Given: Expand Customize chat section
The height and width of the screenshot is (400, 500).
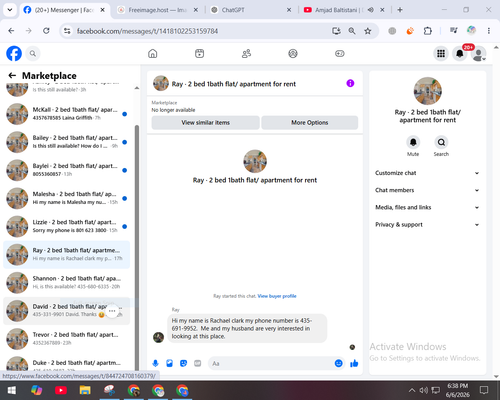Looking at the screenshot, I should tap(427, 173).
